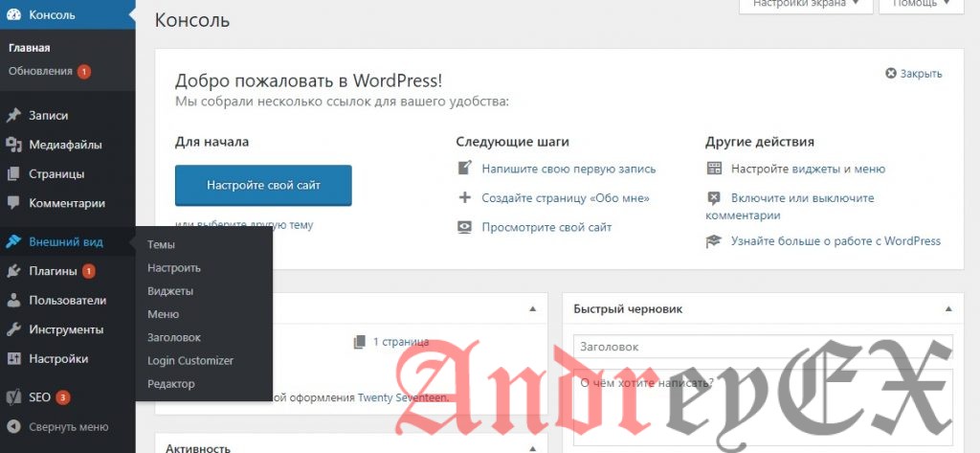Follow the Просмотрите свой сайт link
The image size is (980, 453).
click(x=546, y=228)
